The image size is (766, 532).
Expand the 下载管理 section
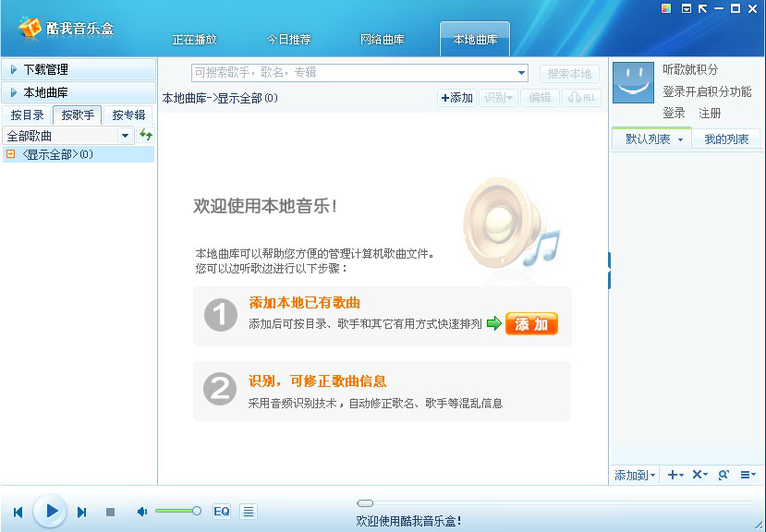(x=79, y=69)
